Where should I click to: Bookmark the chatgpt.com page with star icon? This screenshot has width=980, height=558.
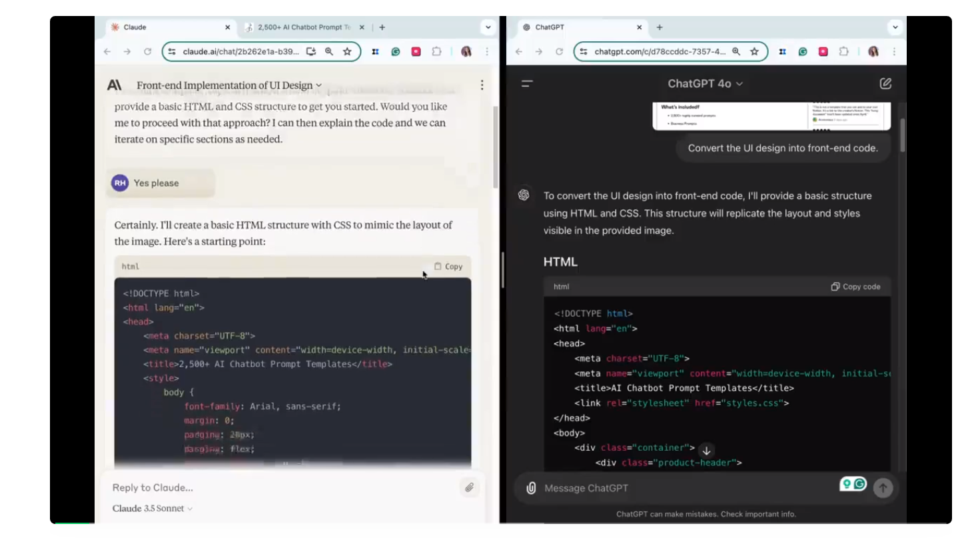click(x=754, y=51)
